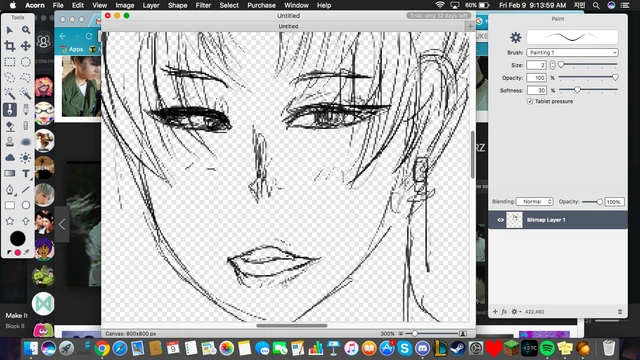640x360 pixels.
Task: Open Discord from the Dock
Action: [422, 349]
